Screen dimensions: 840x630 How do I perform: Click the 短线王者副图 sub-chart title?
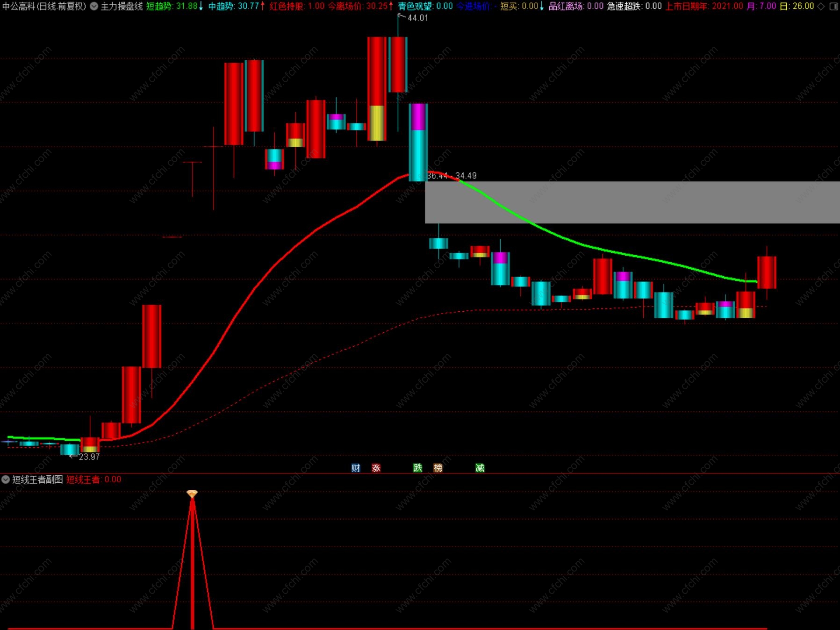37,480
